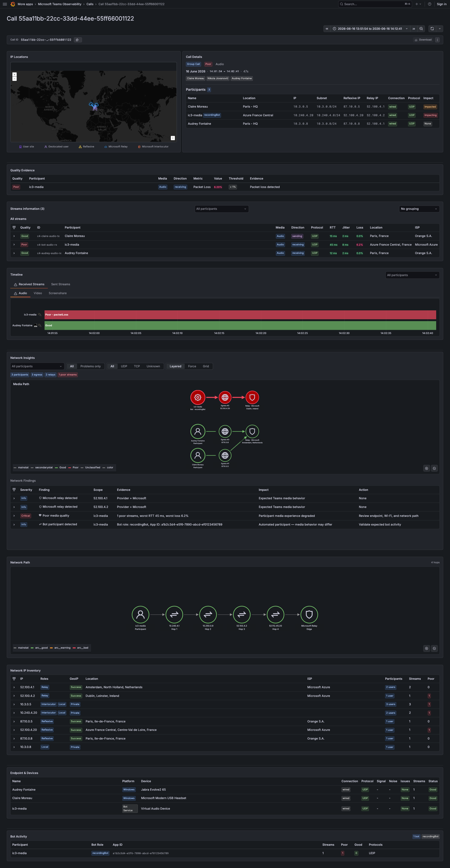The height and width of the screenshot is (868, 450).
Task: Refresh the dashboard
Action: coord(432,29)
